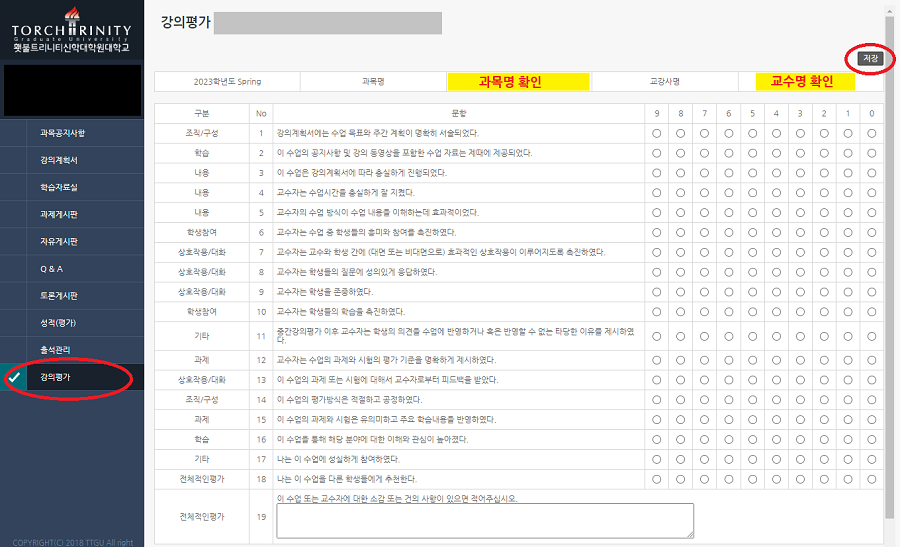Click the question 19 comment text box
The height and width of the screenshot is (547, 900).
[x=485, y=521]
